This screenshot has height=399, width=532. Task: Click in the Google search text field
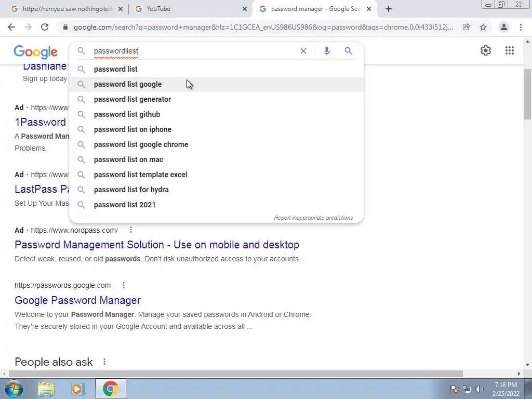pos(195,51)
